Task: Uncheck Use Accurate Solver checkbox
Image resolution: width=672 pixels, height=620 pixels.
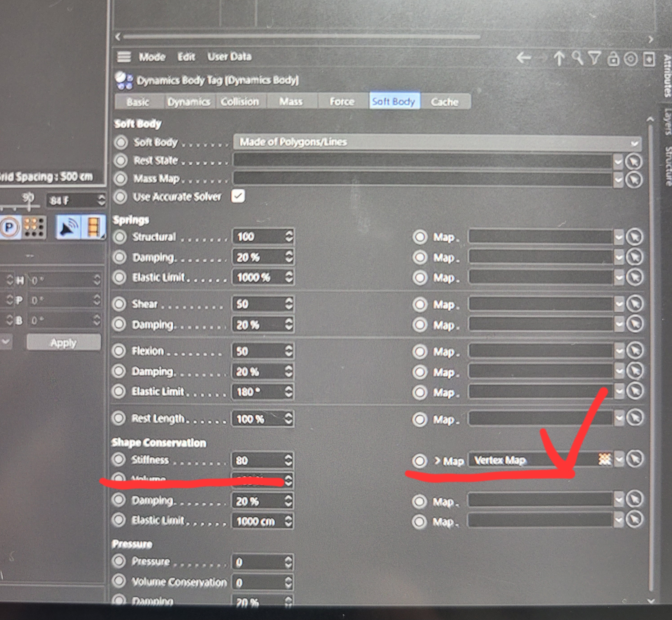Action: [238, 196]
